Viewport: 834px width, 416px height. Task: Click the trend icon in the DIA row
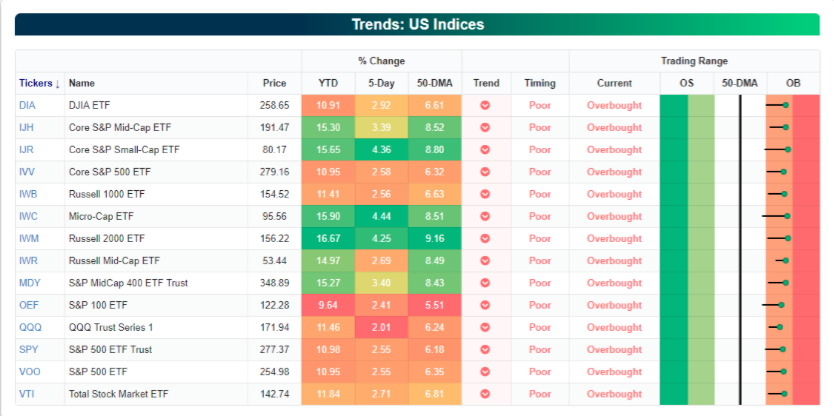pos(485,105)
